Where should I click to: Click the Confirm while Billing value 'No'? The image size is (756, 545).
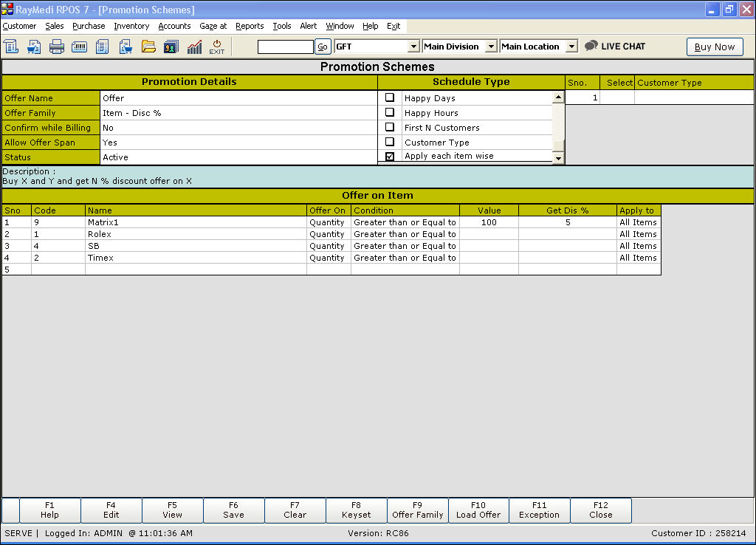(238, 128)
